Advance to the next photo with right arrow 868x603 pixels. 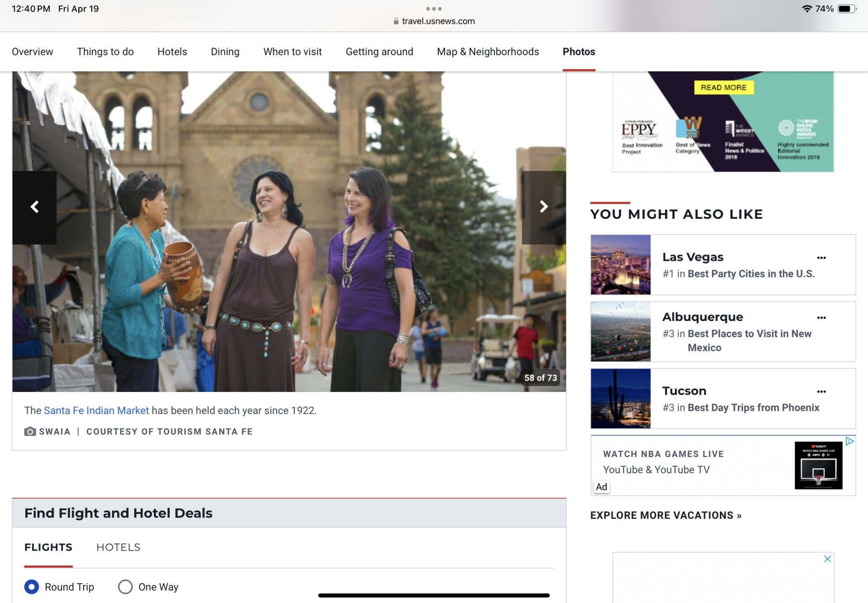pyautogui.click(x=543, y=207)
